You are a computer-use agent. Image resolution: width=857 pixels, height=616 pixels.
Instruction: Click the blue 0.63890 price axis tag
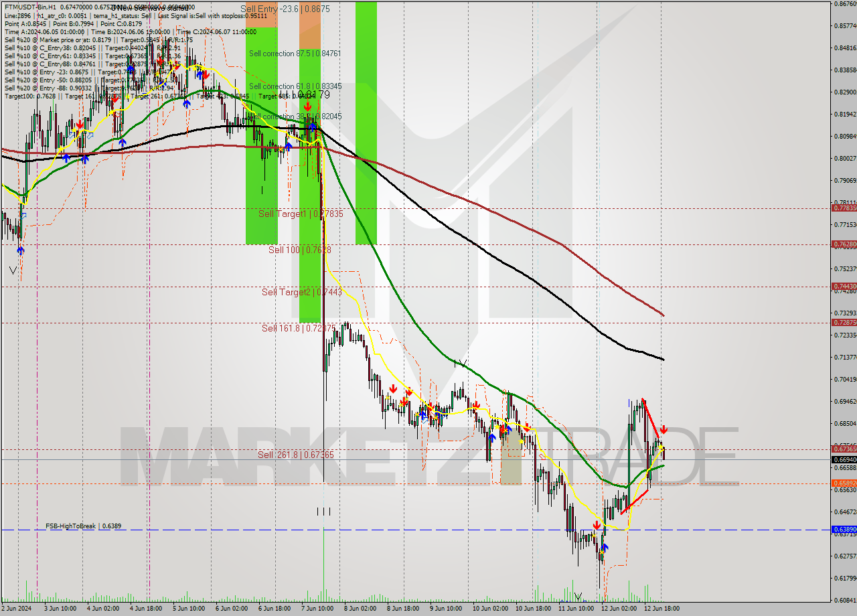[x=844, y=529]
